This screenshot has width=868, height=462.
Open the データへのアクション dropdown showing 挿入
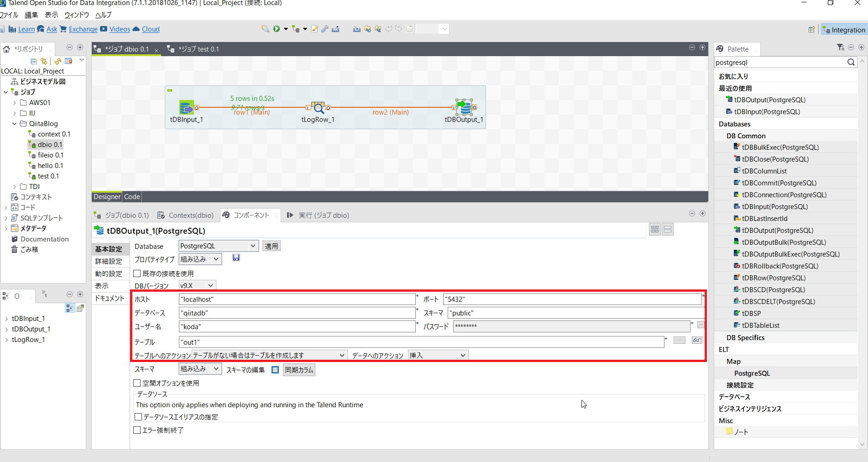438,355
